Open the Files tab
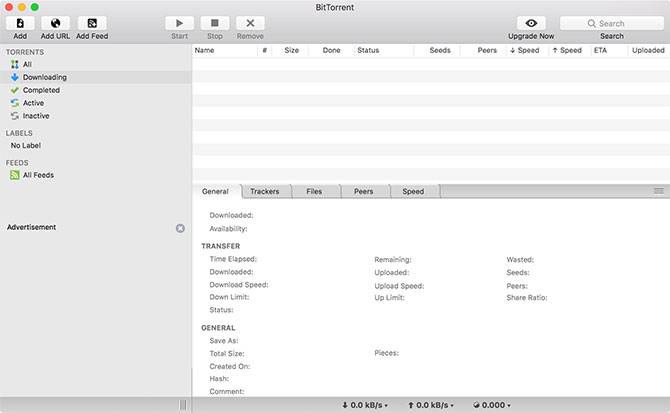This screenshot has width=670, height=413. (314, 191)
